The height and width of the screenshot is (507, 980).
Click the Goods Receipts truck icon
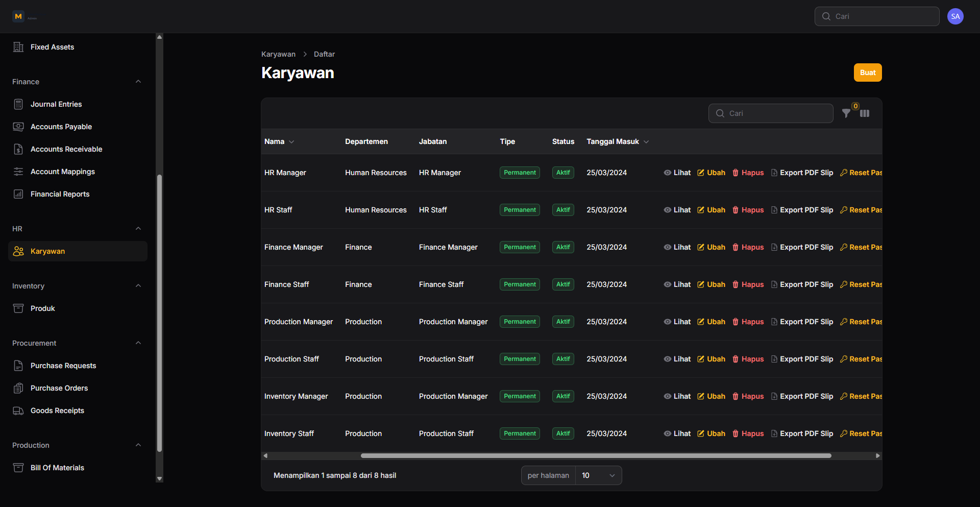18,411
